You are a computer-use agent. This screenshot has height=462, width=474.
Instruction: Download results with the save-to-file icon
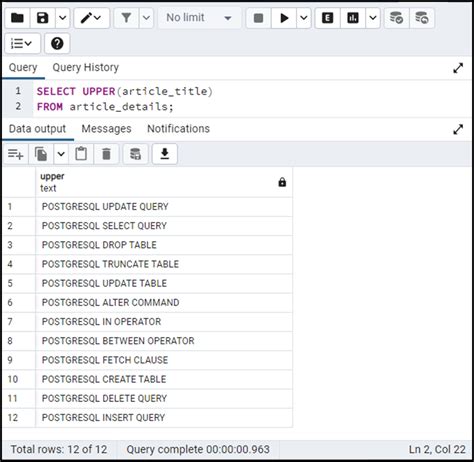coord(165,154)
